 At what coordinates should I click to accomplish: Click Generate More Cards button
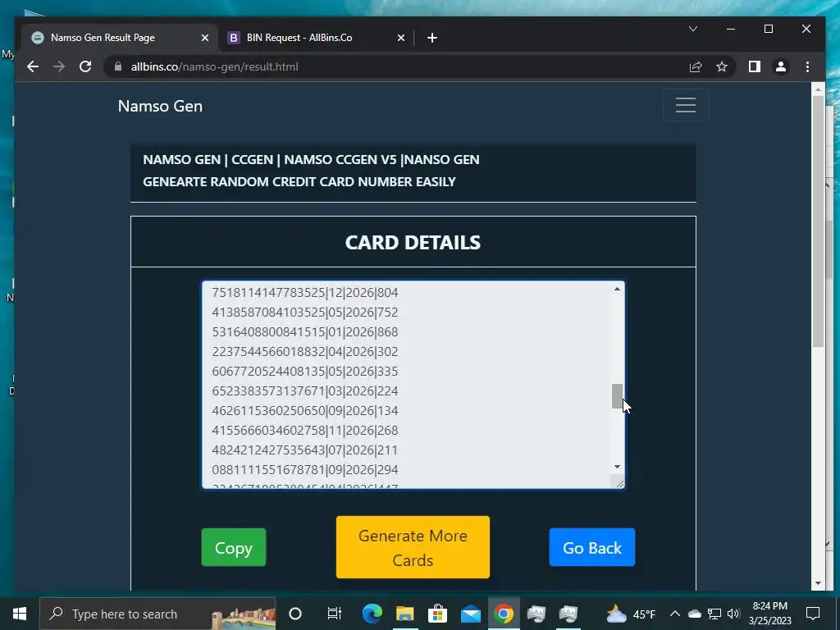413,547
